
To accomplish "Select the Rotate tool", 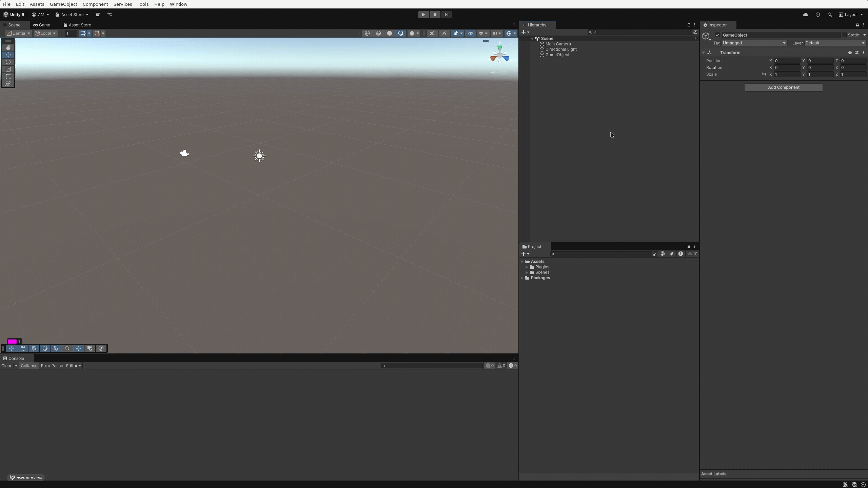I will tap(8, 62).
